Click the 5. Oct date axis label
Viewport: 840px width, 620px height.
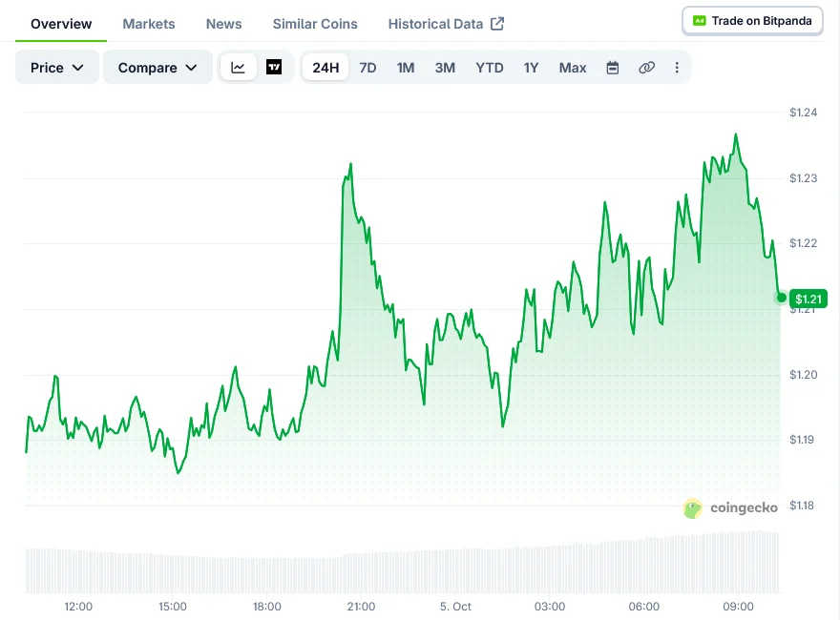(455, 606)
